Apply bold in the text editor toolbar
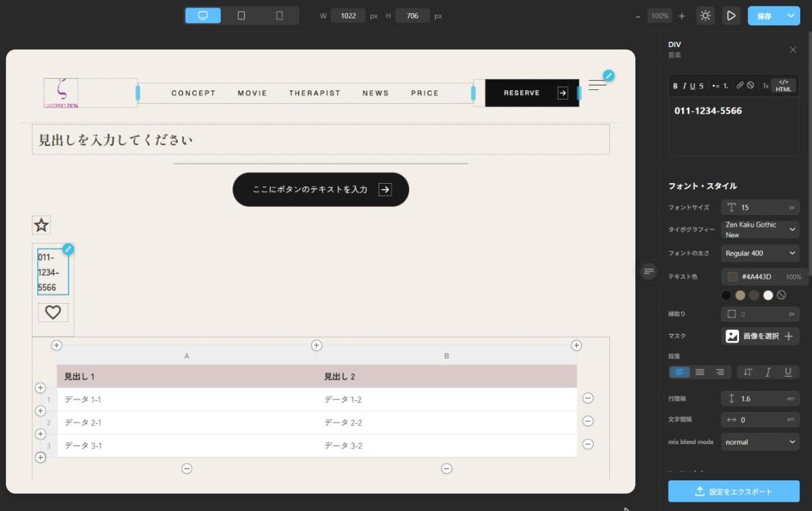The image size is (812, 511). click(x=675, y=86)
